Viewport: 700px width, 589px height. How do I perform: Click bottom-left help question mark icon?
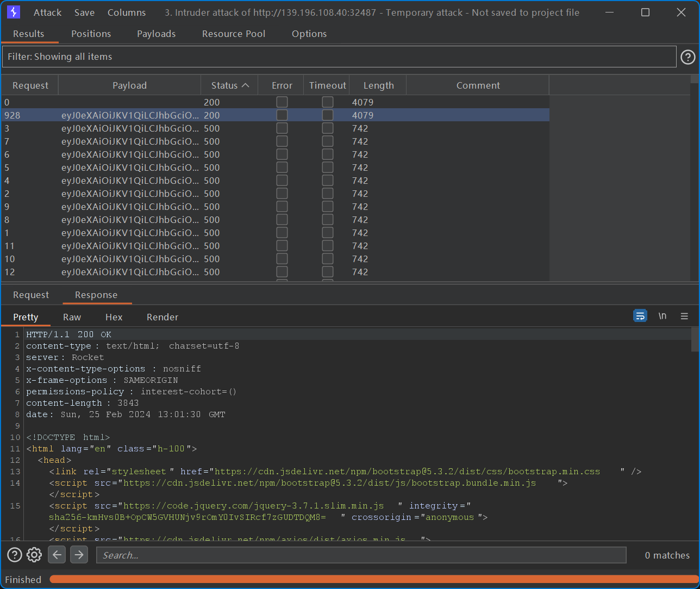tap(15, 555)
